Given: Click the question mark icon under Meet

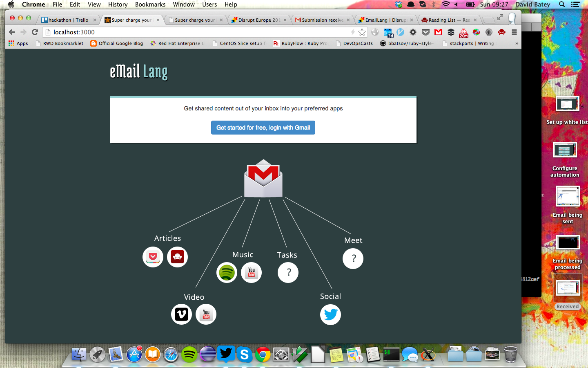Looking at the screenshot, I should [353, 258].
